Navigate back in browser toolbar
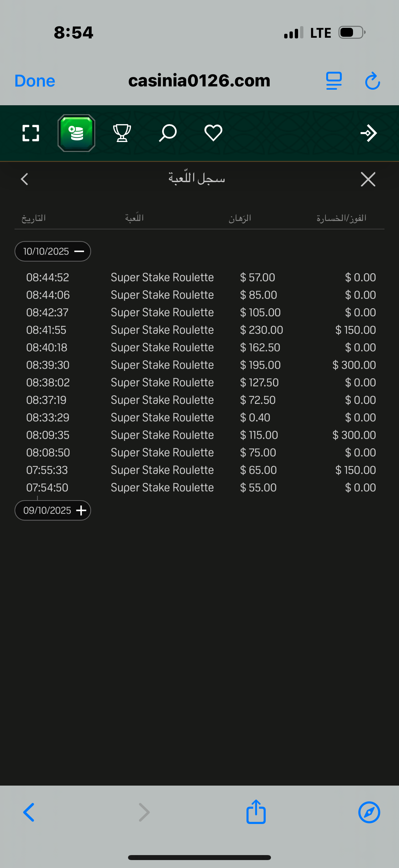399x868 pixels. [29, 812]
